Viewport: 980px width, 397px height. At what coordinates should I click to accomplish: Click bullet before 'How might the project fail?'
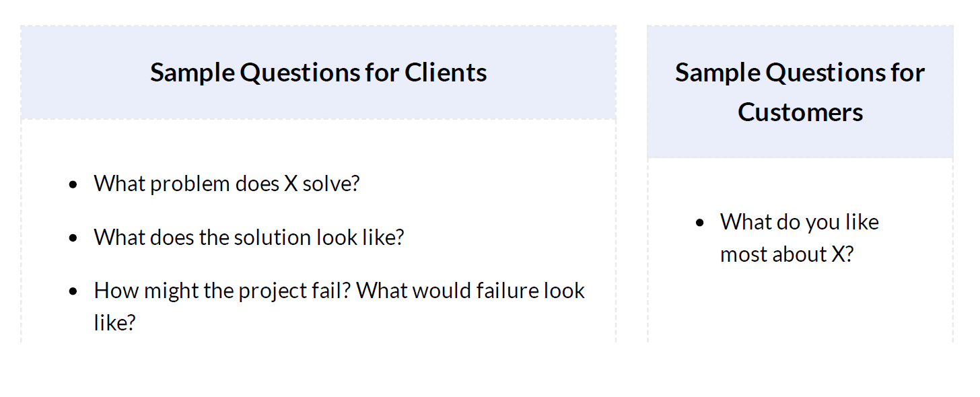tap(73, 291)
